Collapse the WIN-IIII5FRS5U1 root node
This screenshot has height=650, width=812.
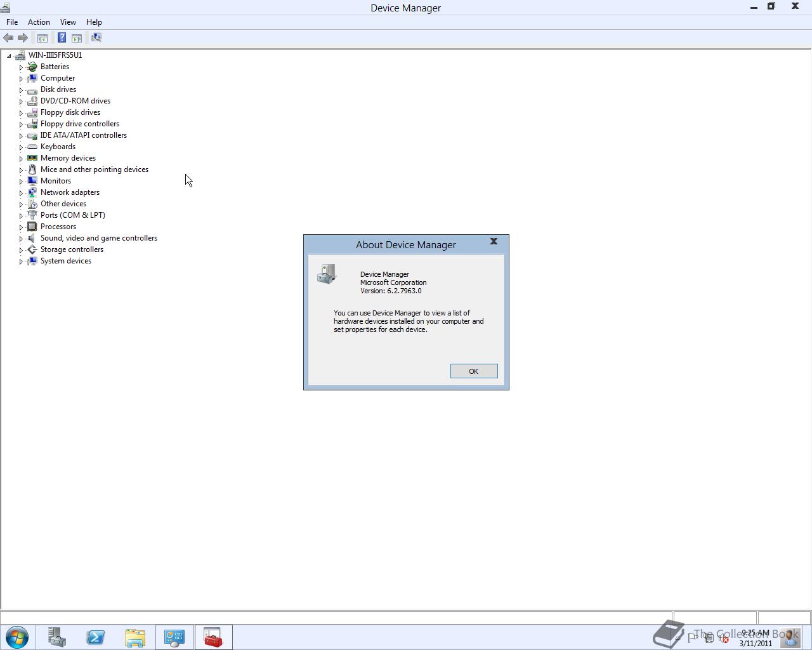click(x=9, y=55)
